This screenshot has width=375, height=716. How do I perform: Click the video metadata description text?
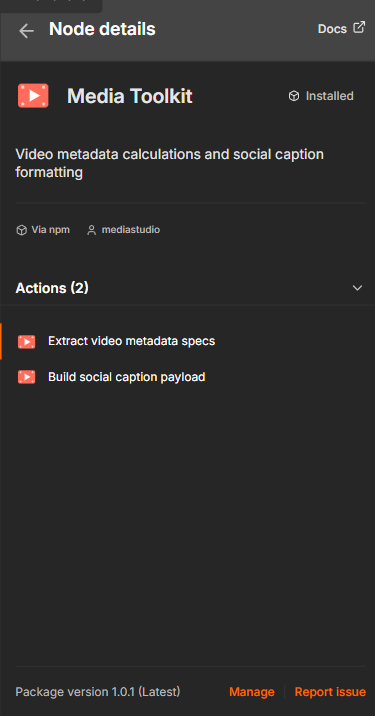(169, 163)
